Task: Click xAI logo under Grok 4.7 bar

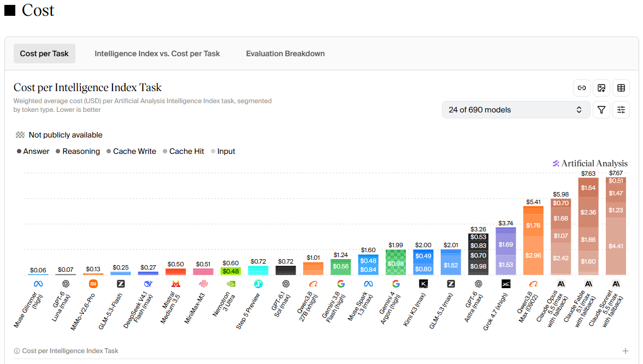Action: tap(506, 284)
